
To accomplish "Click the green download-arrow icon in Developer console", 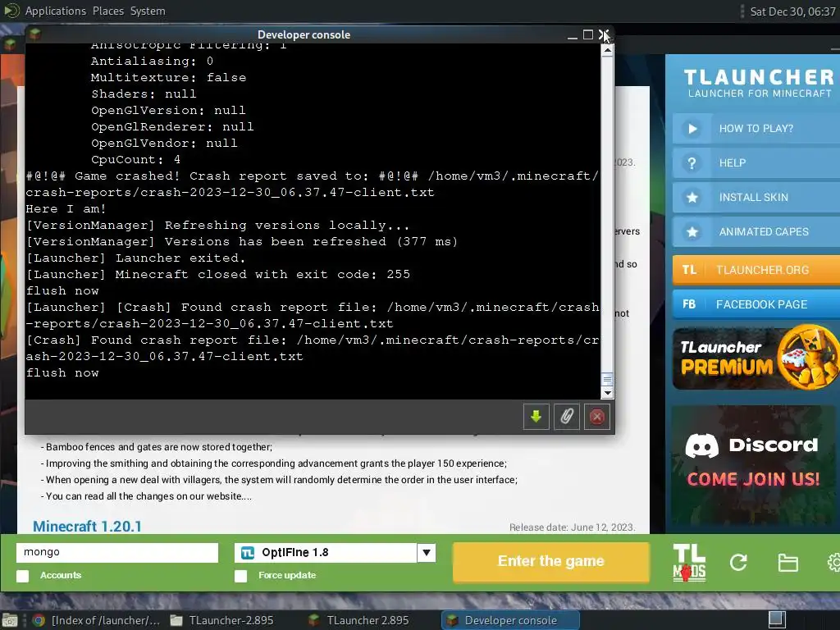I will [x=536, y=417].
